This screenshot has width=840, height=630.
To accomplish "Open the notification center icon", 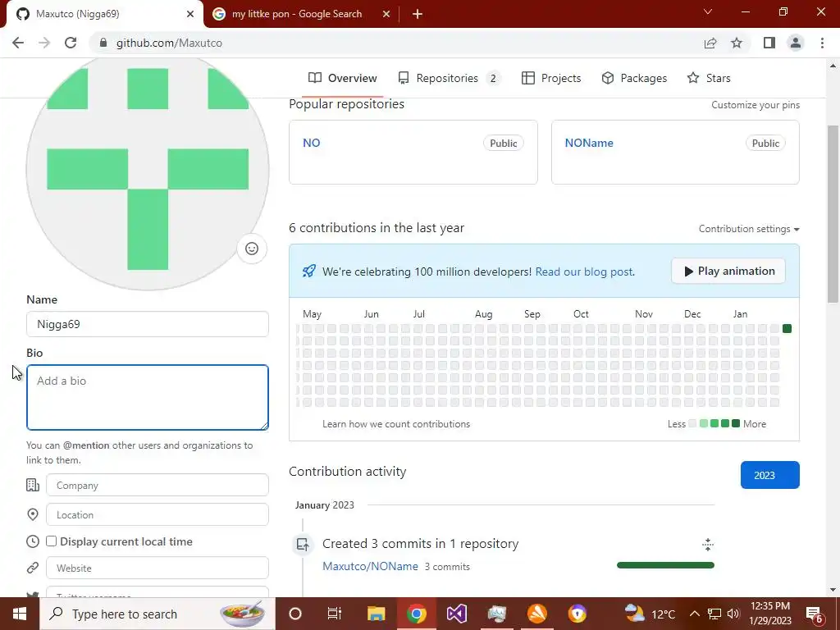I will (815, 614).
